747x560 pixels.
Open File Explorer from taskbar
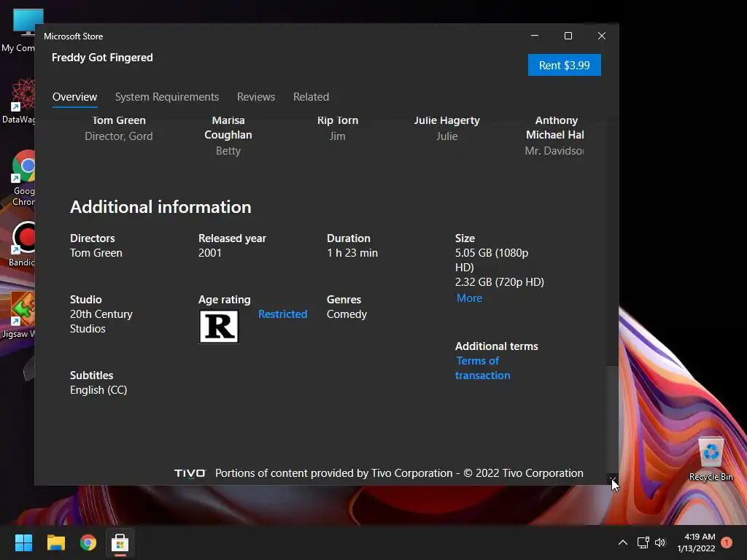[55, 542]
